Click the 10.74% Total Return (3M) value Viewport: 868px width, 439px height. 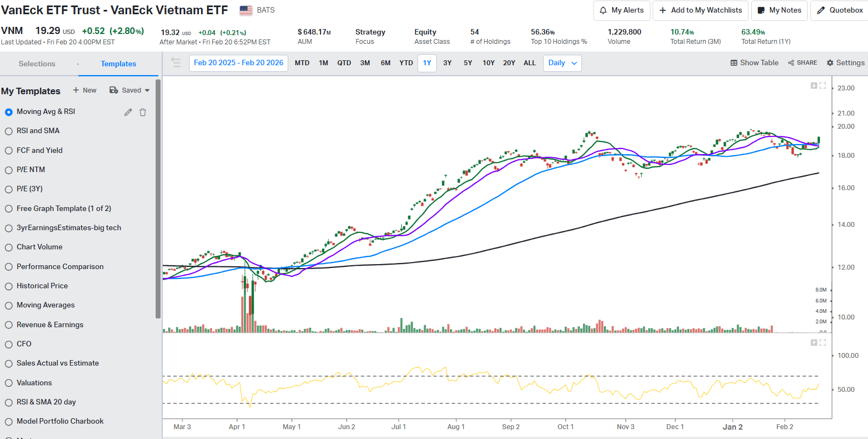682,32
